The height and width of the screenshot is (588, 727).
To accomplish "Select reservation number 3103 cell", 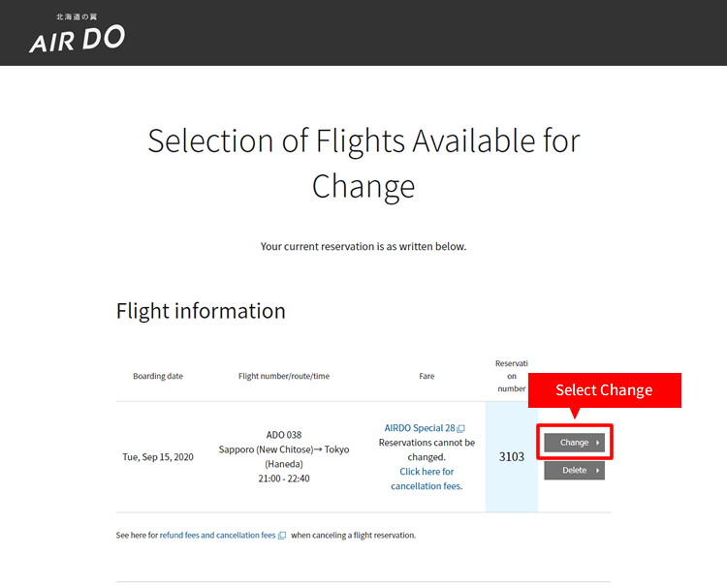I will pos(512,457).
